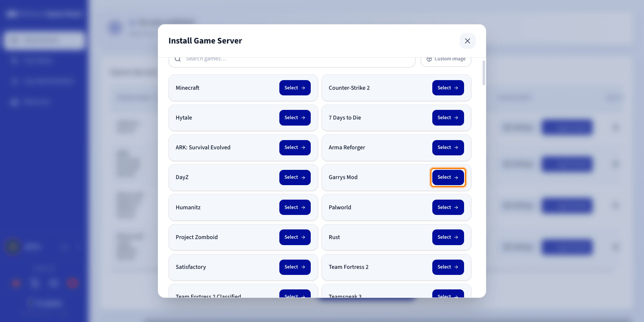Viewport: 644px width, 322px height.
Task: Select the highlighted Garrys Mod button
Action: 448,177
